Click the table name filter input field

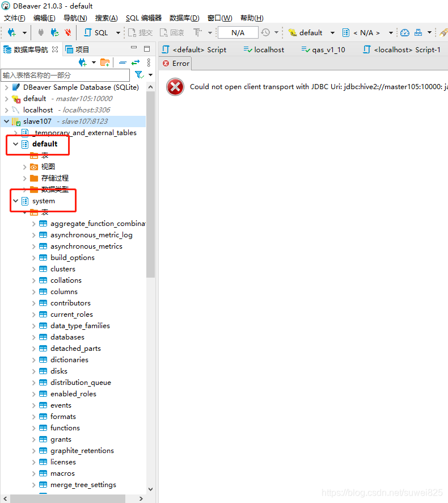pos(65,75)
